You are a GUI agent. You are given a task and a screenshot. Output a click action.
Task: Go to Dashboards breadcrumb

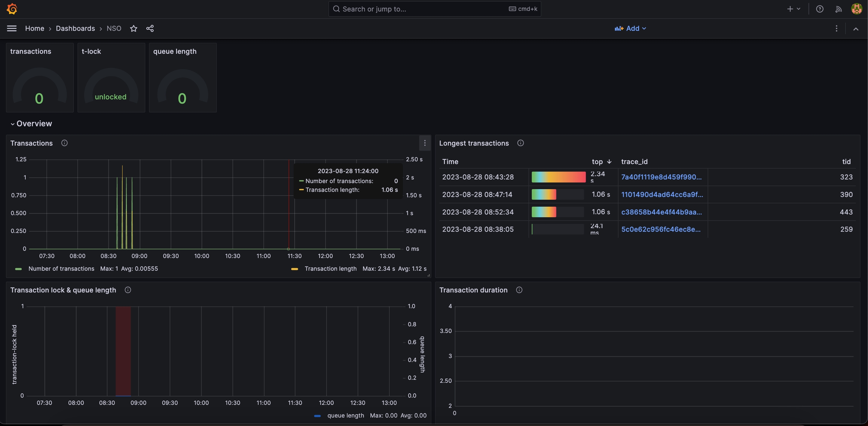coord(75,28)
